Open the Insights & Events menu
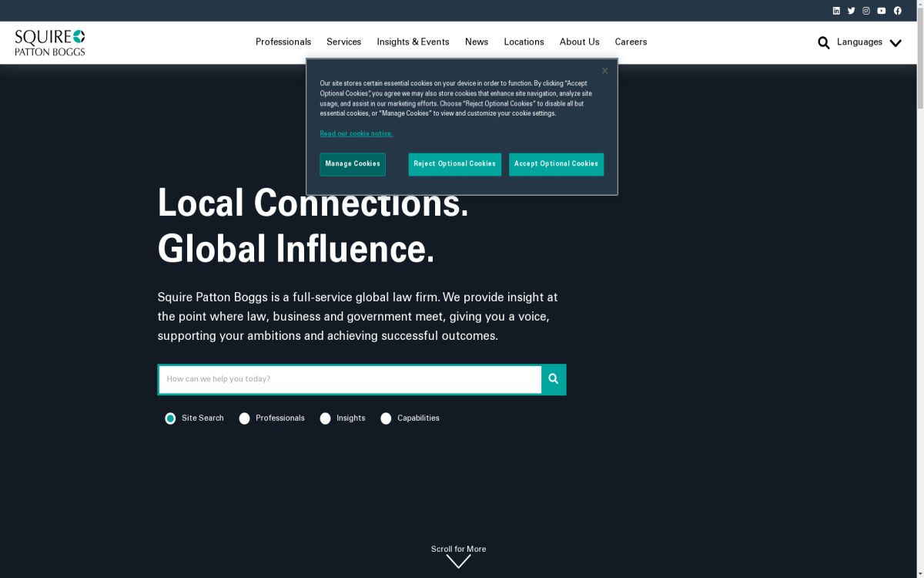Image resolution: width=924 pixels, height=578 pixels. pos(413,42)
